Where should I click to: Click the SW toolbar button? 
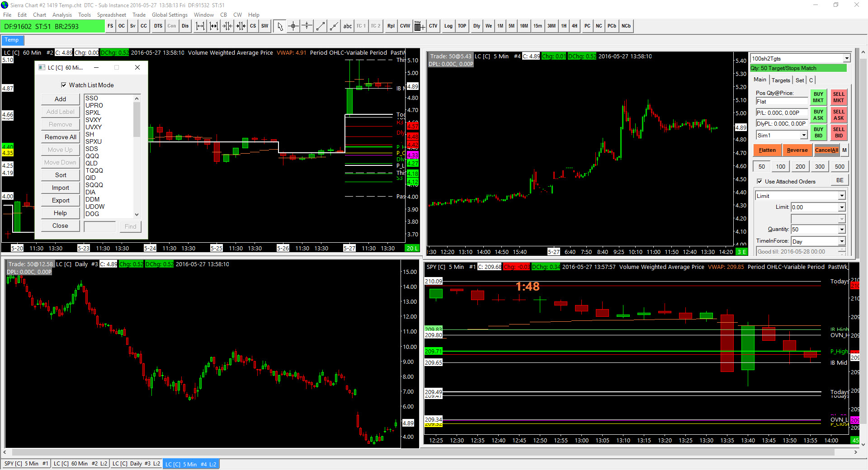pyautogui.click(x=265, y=26)
